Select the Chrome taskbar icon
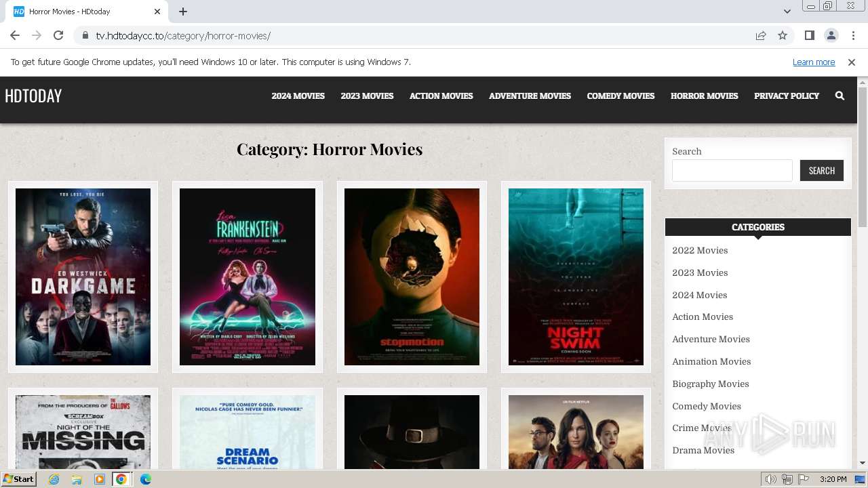The image size is (868, 488). (121, 479)
